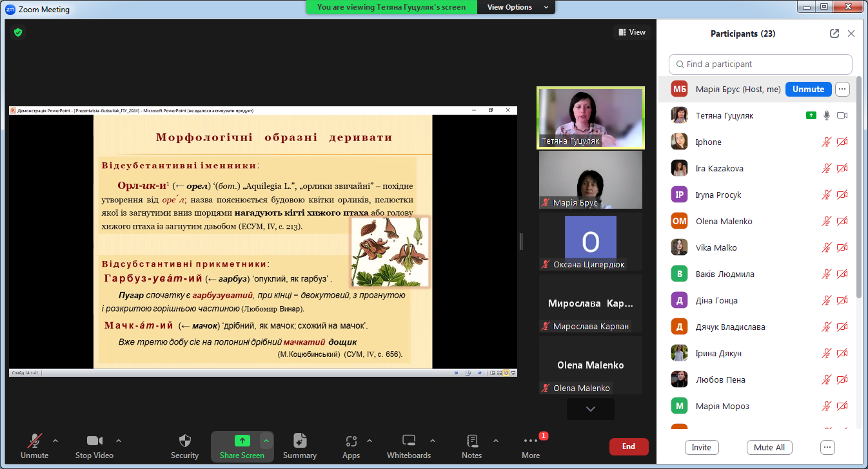Click the More options icon in toolbar
This screenshot has height=469, width=868.
point(531,441)
